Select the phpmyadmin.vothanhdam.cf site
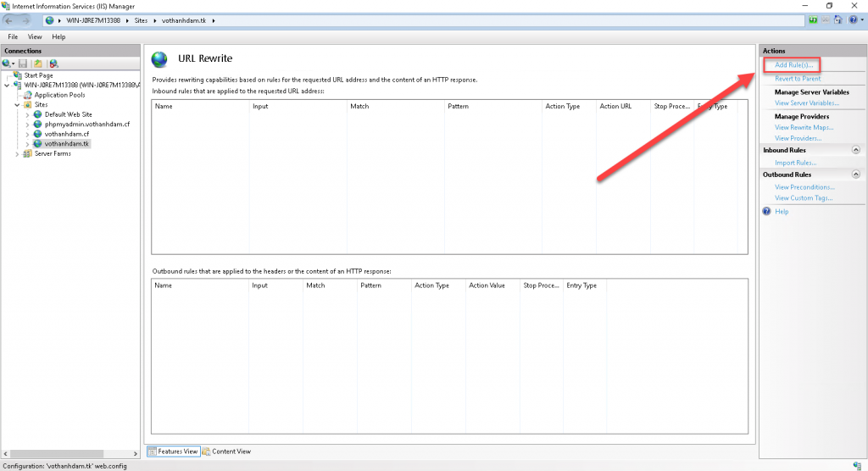The width and height of the screenshot is (868, 471). [86, 125]
